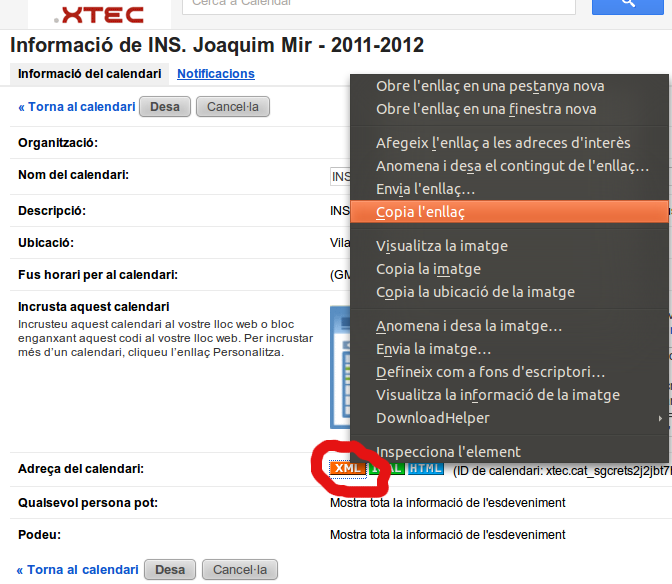Select "Visualitza la imatge" option
This screenshot has width=672, height=584.
coord(442,246)
